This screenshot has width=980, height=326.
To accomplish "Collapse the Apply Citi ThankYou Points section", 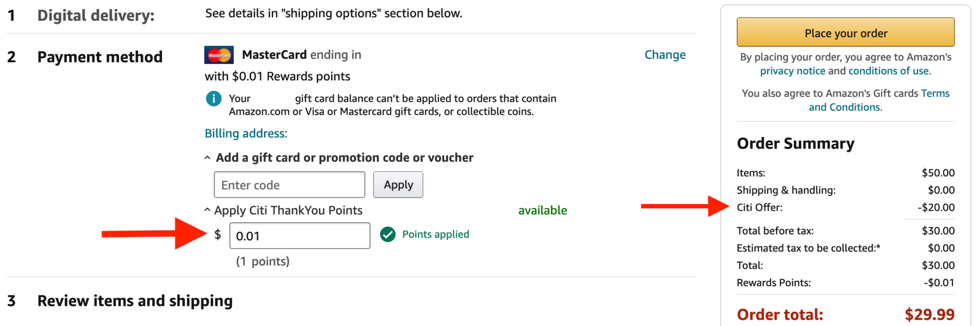I will point(207,209).
